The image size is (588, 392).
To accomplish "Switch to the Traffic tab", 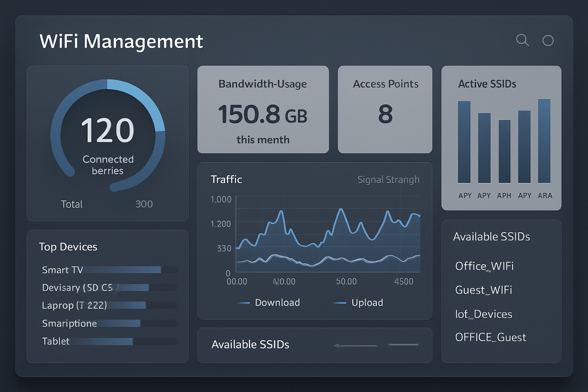I will tap(226, 179).
